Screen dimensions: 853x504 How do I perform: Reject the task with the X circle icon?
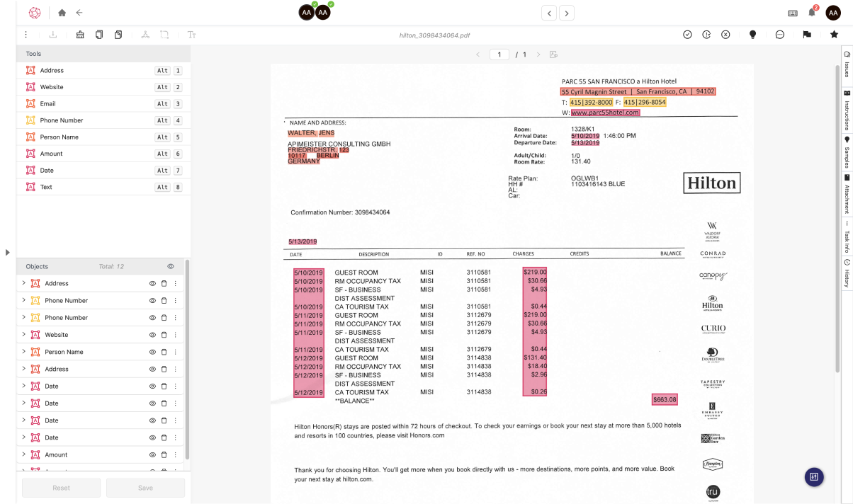(725, 35)
